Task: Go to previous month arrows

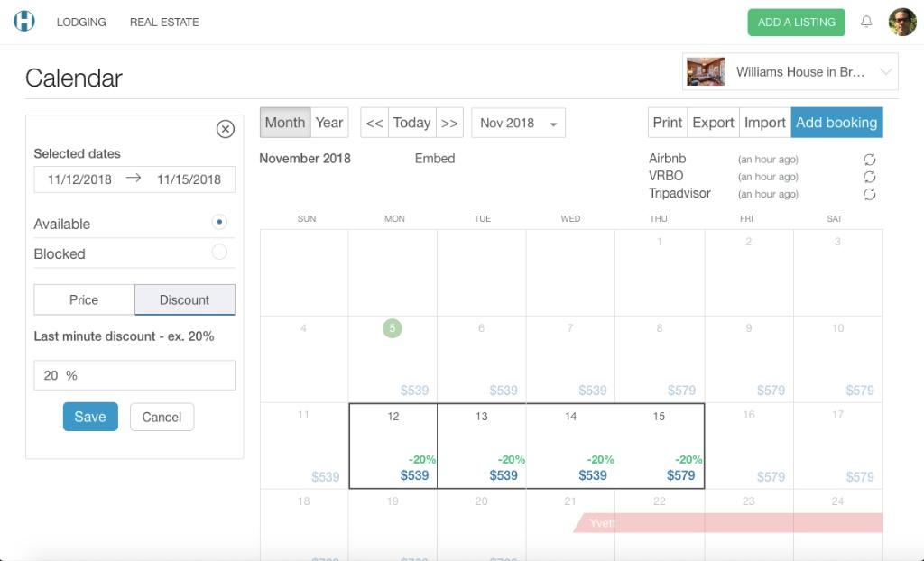Action: point(374,123)
